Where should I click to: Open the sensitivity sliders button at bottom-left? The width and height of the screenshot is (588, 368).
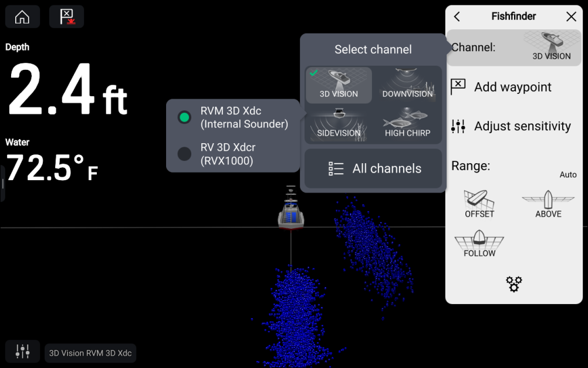coord(22,352)
